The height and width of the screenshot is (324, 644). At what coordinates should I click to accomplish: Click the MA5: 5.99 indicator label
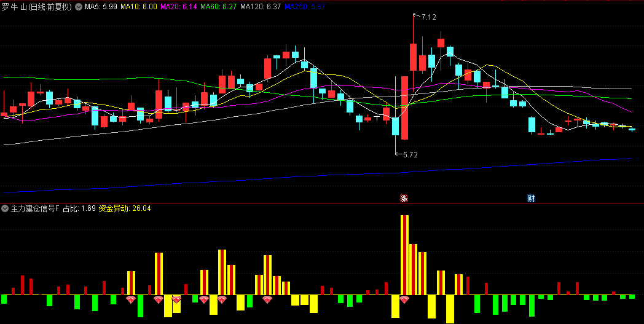[101, 7]
